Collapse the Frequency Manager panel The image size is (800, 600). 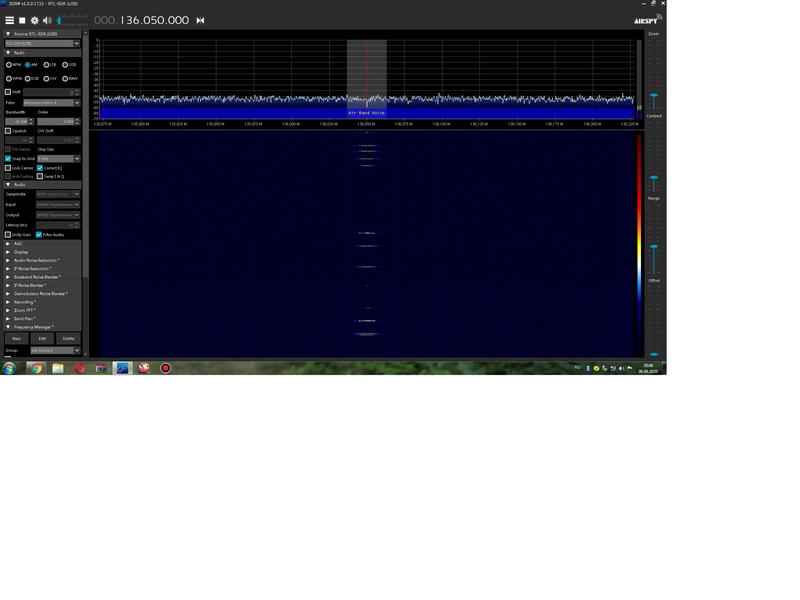42,327
